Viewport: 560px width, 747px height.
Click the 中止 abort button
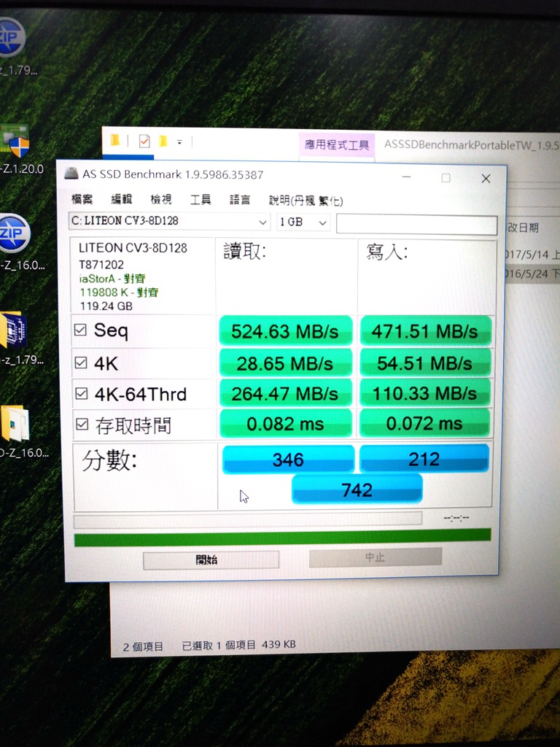376,557
